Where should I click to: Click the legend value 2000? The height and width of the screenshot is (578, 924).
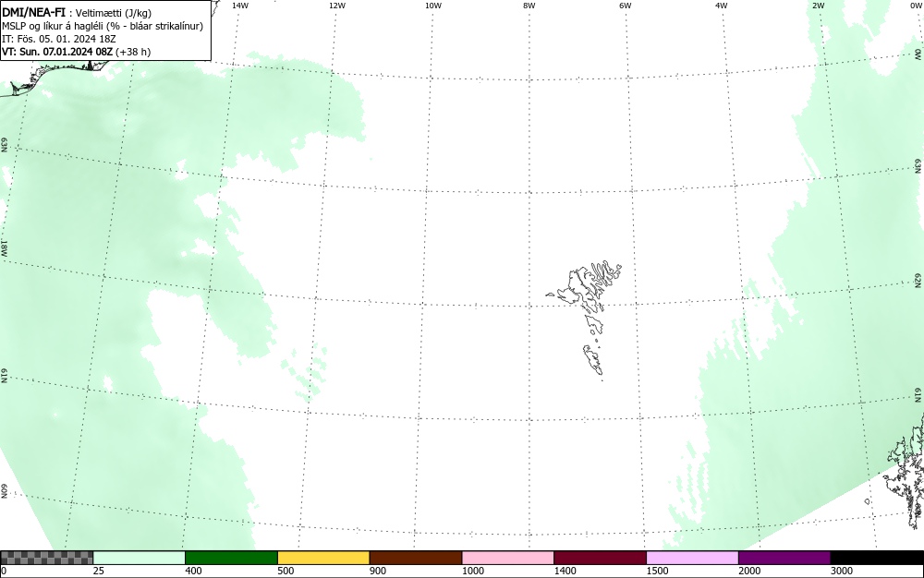pyautogui.click(x=749, y=571)
